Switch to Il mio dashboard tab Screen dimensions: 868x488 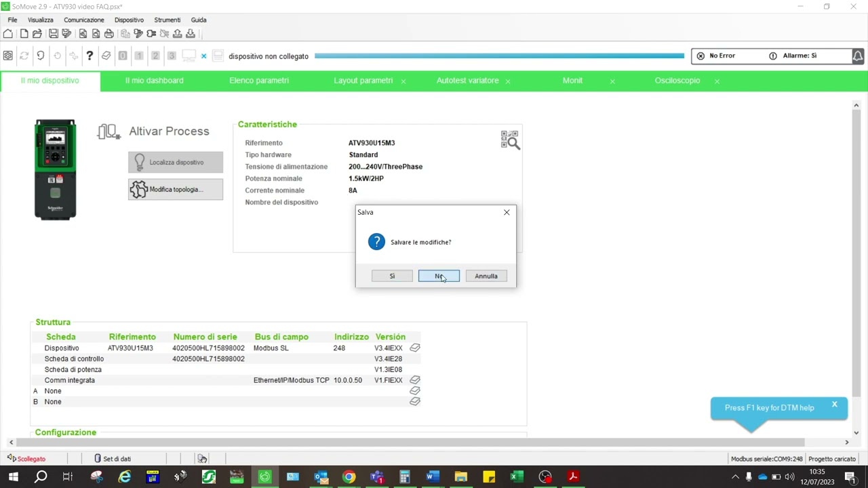pyautogui.click(x=154, y=81)
